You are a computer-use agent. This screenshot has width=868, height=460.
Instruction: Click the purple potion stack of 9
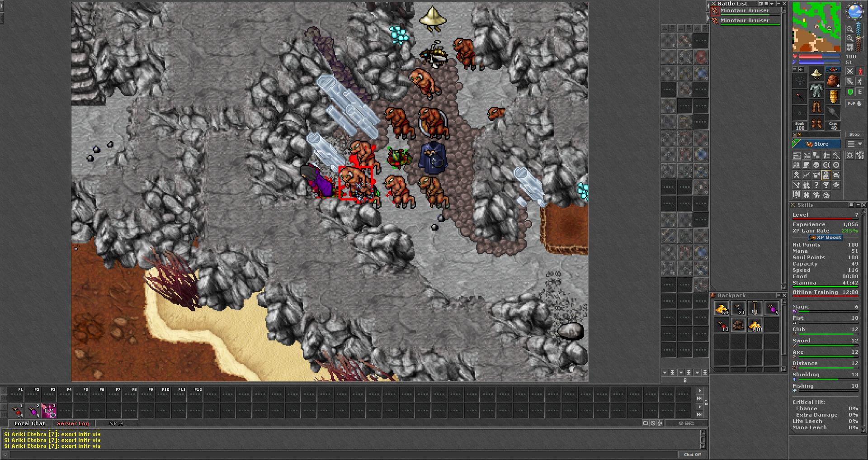point(771,308)
